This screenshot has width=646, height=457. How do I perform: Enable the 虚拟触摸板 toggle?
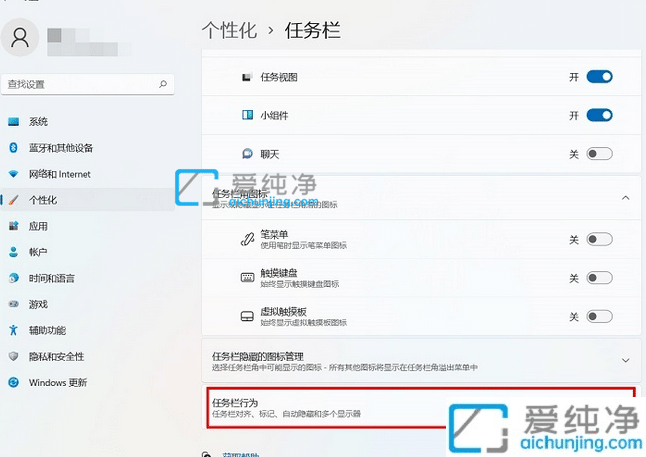coord(599,316)
